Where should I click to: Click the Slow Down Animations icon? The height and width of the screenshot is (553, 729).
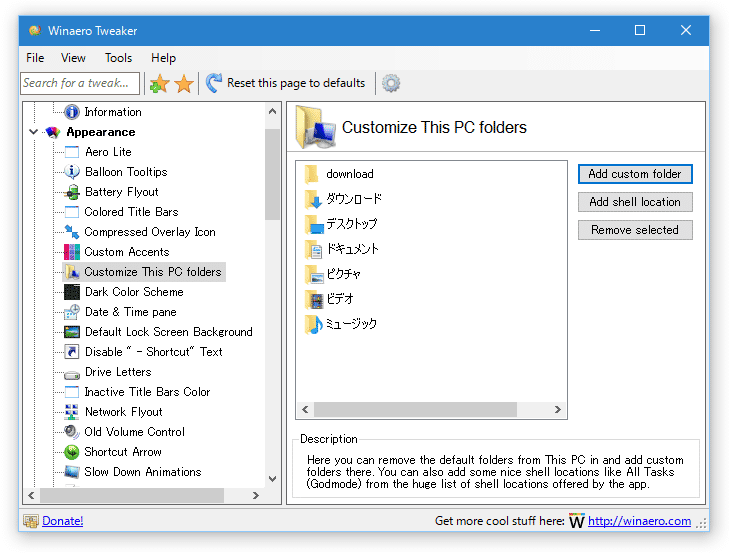[x=72, y=472]
